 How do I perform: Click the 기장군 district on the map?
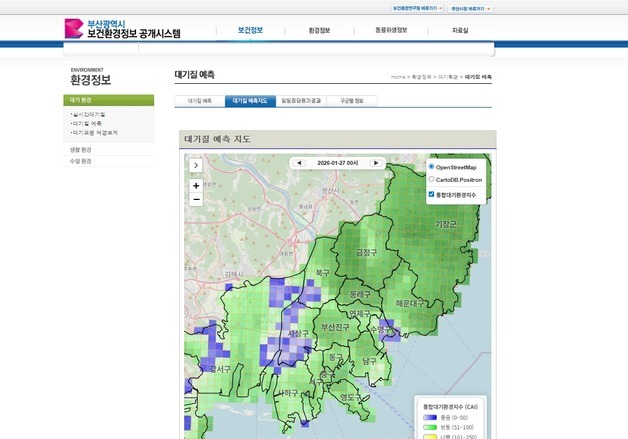[x=446, y=224]
